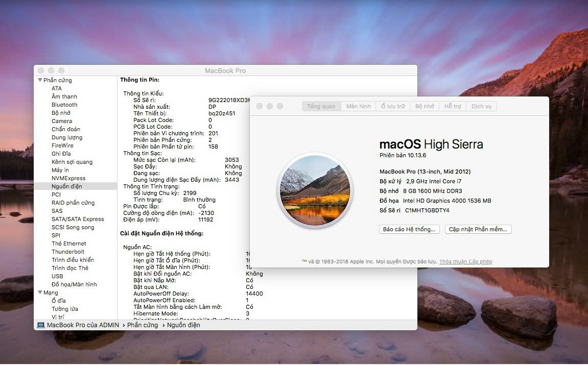Click Phần cứng in the bottom path bar
The image size is (588, 365).
click(x=143, y=325)
